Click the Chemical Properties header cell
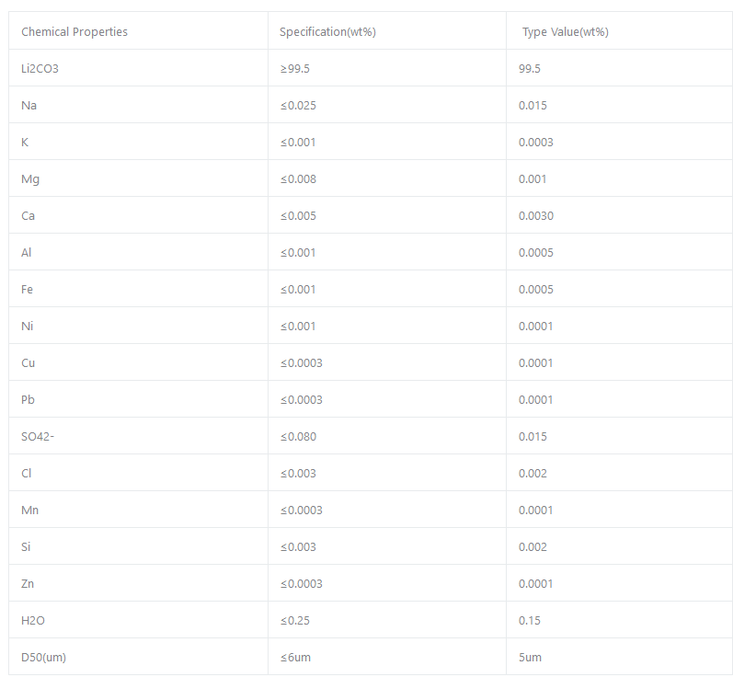 click(x=74, y=32)
